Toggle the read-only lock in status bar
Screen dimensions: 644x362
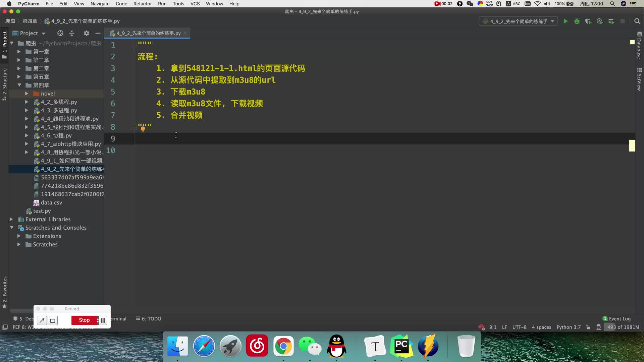(588, 327)
